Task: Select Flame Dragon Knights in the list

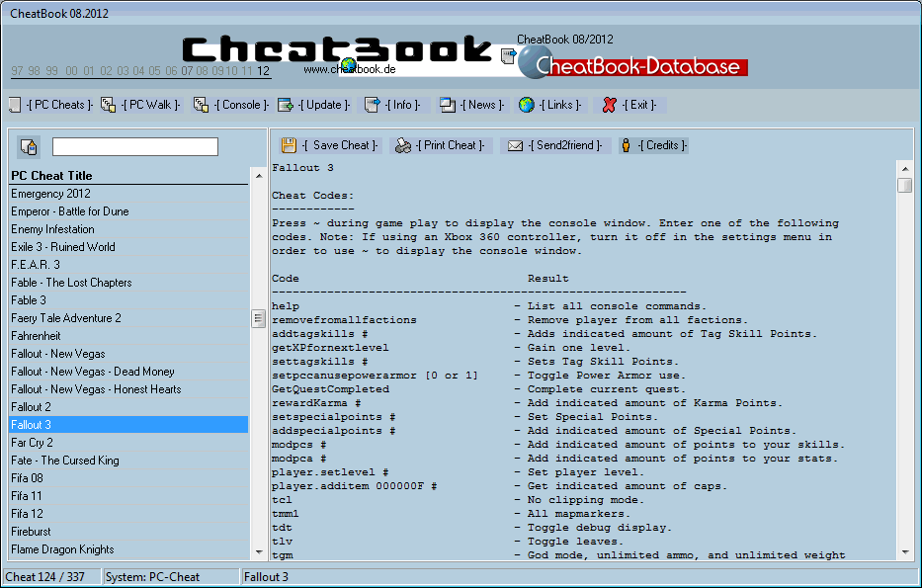Action: pos(128,549)
